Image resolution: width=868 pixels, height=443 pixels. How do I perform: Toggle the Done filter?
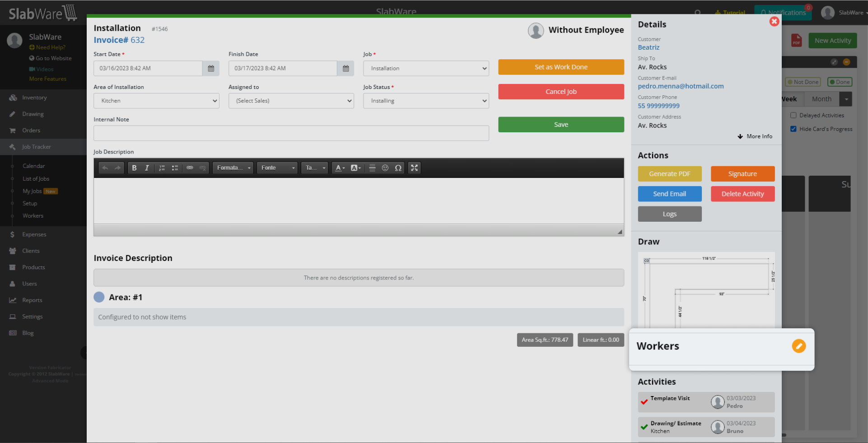(x=840, y=82)
